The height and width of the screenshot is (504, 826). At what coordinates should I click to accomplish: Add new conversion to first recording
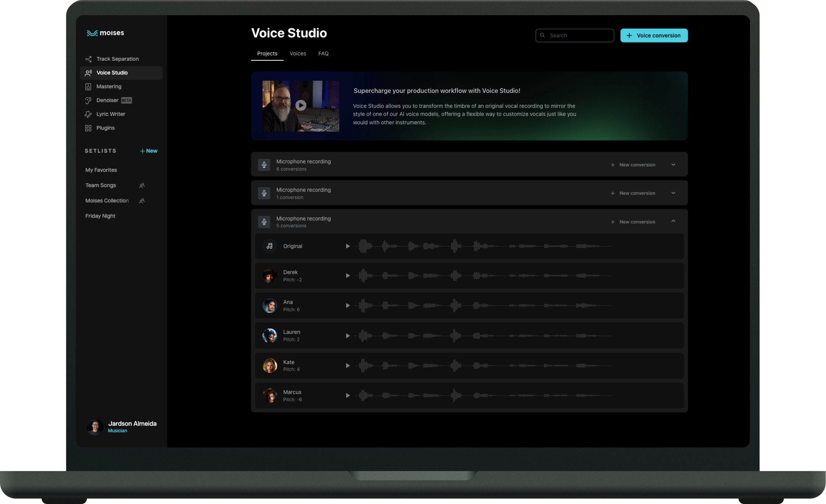tap(633, 165)
